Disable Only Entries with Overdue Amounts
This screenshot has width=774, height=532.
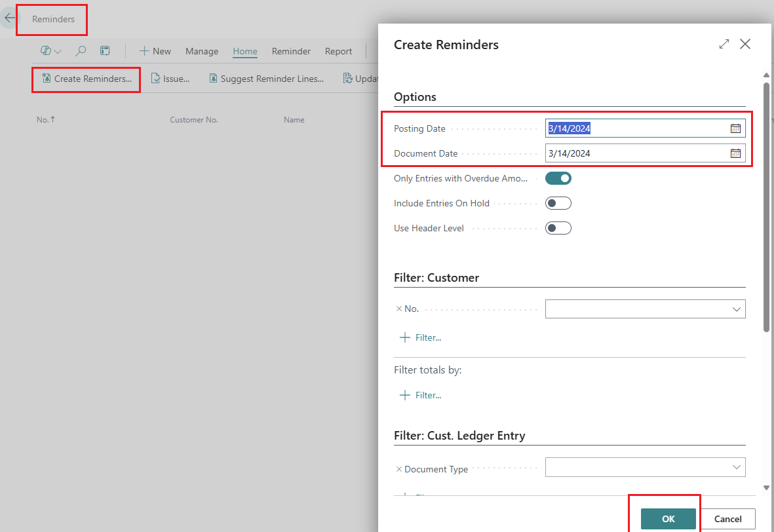tap(558, 178)
